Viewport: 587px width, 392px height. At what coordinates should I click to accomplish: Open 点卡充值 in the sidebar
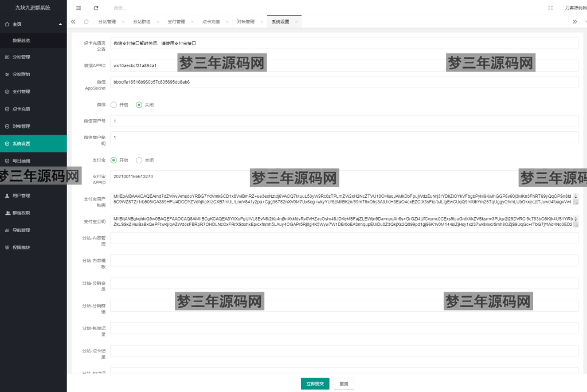[33, 109]
